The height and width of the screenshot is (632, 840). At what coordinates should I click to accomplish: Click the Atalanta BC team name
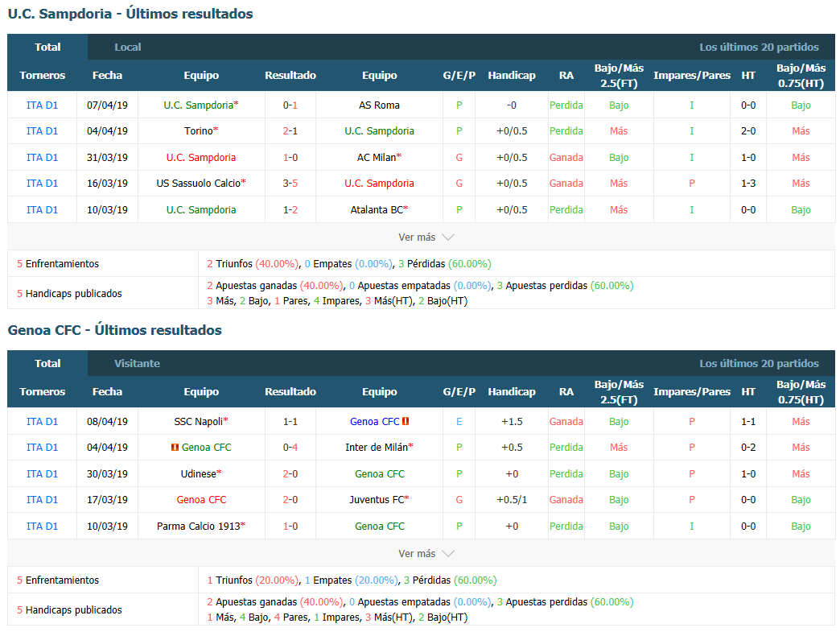[377, 209]
